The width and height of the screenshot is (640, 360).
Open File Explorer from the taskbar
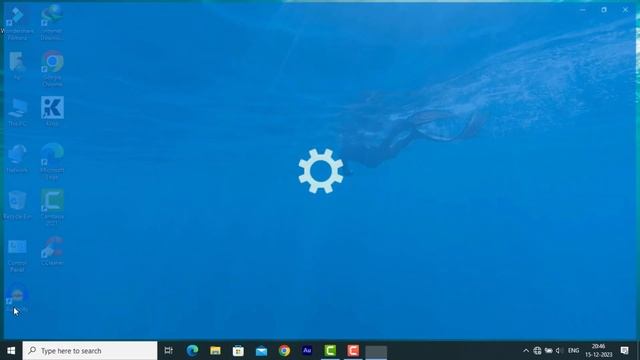pyautogui.click(x=216, y=351)
